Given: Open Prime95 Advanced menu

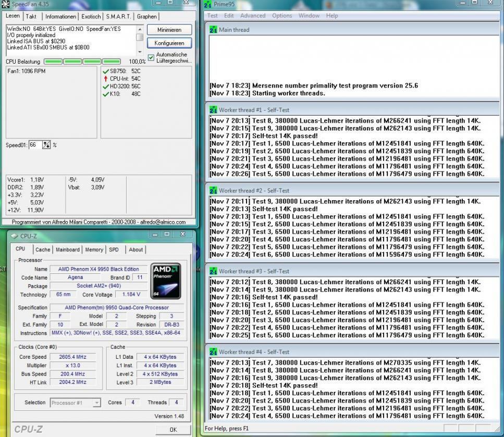Looking at the screenshot, I should pyautogui.click(x=253, y=16).
